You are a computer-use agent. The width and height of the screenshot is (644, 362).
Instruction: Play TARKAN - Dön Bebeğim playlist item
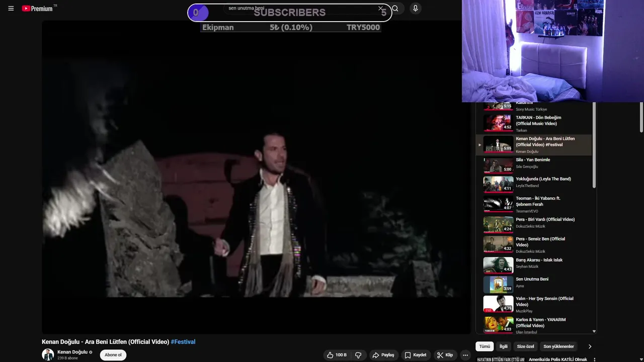(x=534, y=124)
